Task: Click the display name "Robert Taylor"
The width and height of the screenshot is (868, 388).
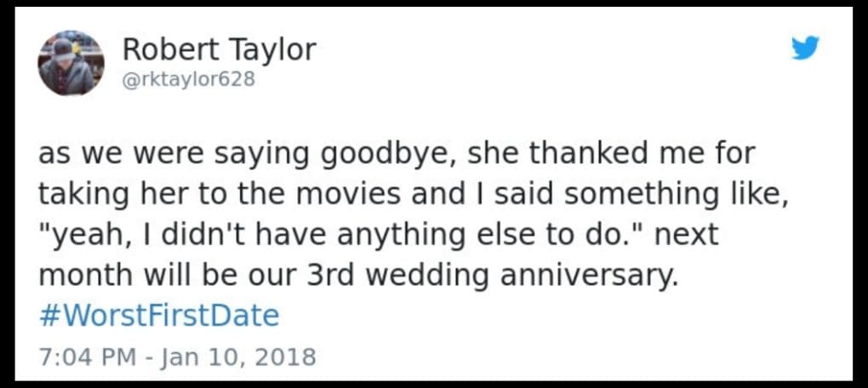Action: [219, 50]
